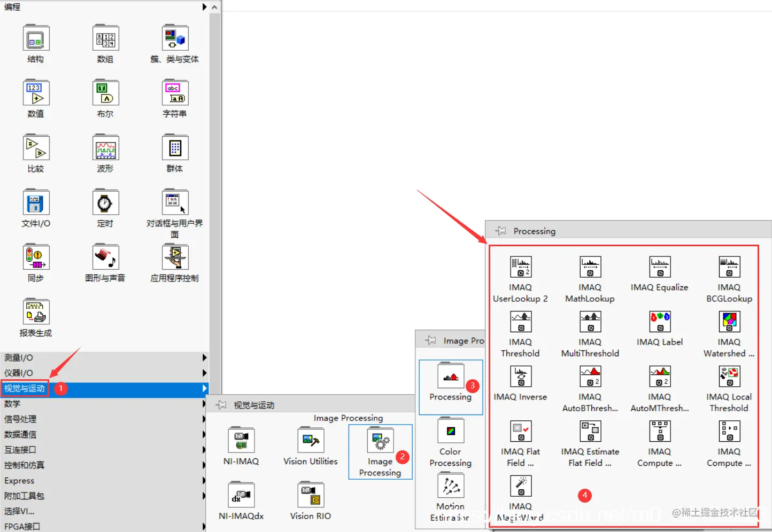
Task: Open the 仪器I/O category
Action: point(104,373)
